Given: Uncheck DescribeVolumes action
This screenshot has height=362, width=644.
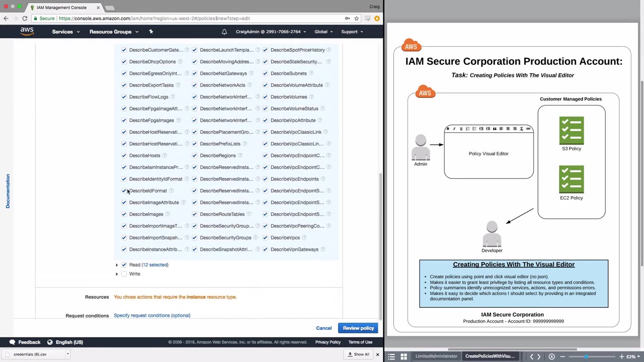Looking at the screenshot, I should [265, 97].
